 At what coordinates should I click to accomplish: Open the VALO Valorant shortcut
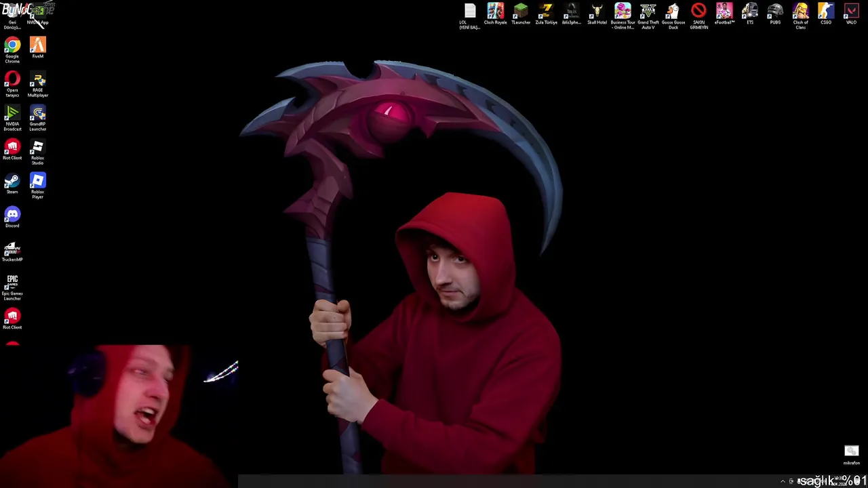tap(852, 14)
